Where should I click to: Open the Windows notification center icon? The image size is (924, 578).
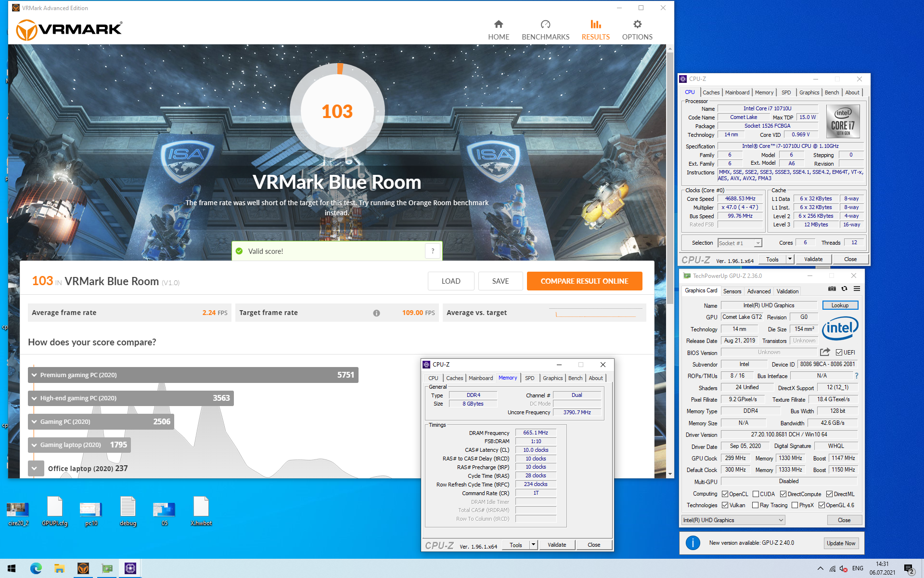[909, 569]
